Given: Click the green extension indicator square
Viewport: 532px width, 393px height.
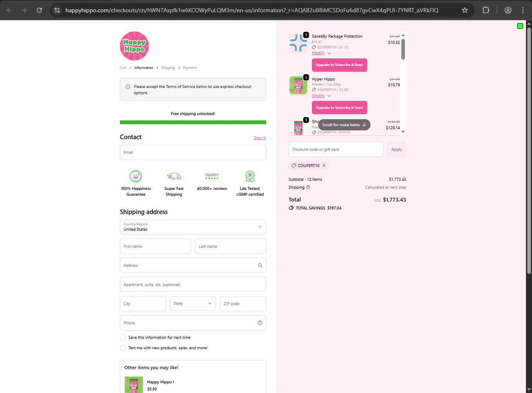Looking at the screenshot, I should [520, 26].
